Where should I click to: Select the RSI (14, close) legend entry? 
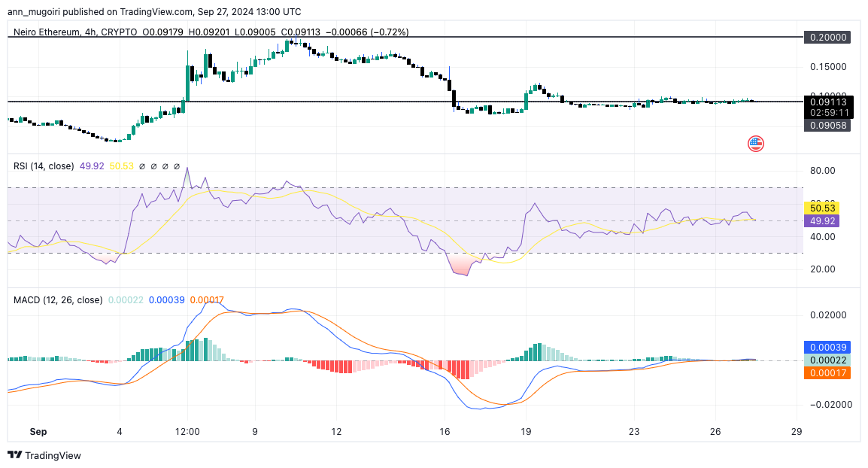pos(43,166)
